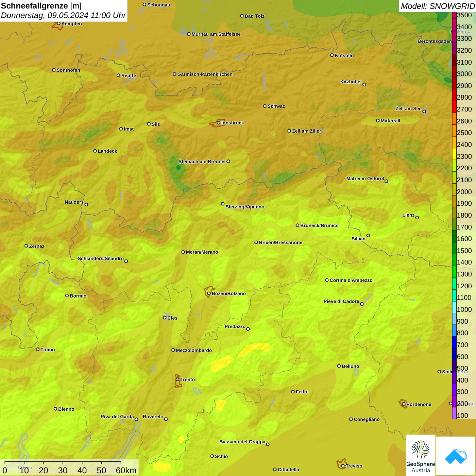Click the Bozen/Bolzano city marker
The width and height of the screenshot is (476, 476).
[x=209, y=293]
